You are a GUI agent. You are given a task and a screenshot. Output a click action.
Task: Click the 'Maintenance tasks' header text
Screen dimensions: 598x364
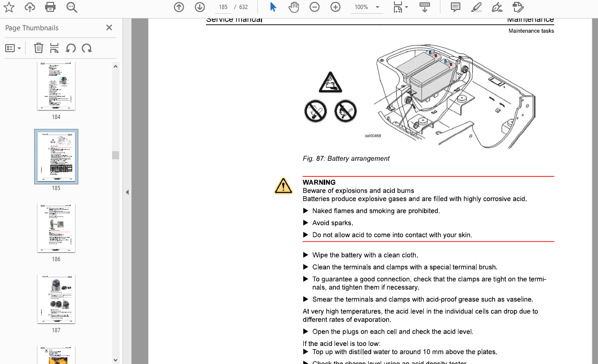[x=531, y=31]
